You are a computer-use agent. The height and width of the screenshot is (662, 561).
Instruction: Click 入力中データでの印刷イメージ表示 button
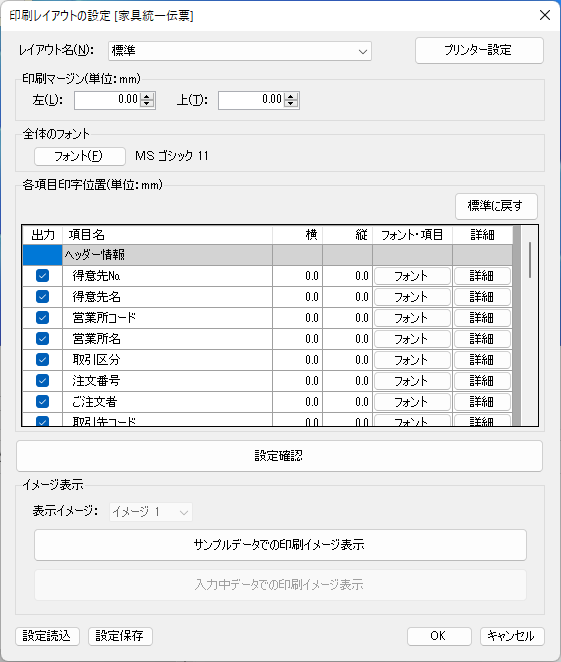pyautogui.click(x=280, y=585)
